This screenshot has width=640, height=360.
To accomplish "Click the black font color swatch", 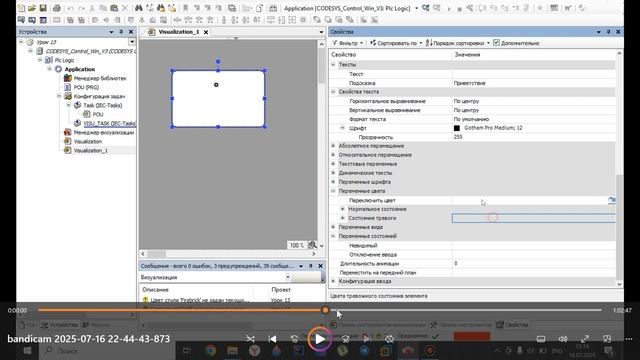I will 457,128.
